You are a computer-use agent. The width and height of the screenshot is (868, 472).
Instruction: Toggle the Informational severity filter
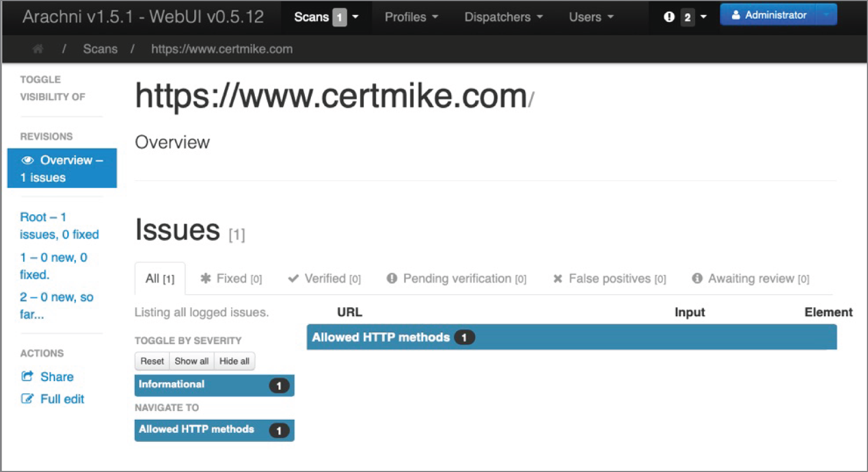pyautogui.click(x=214, y=385)
